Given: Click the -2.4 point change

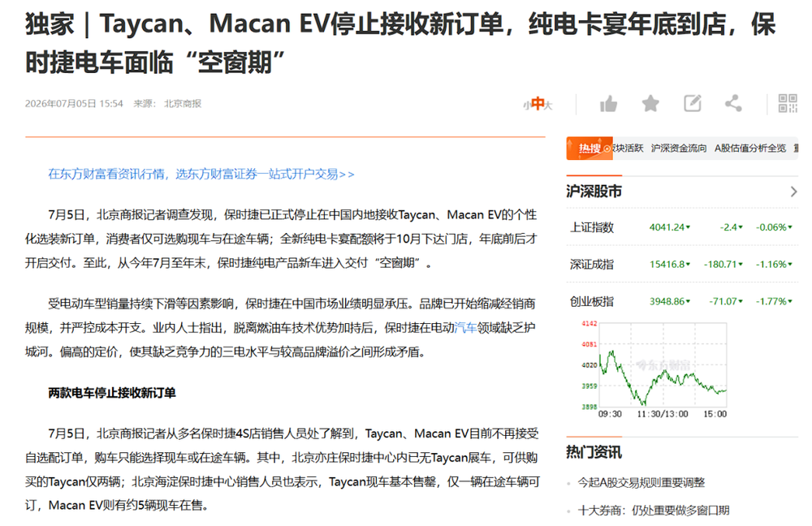Looking at the screenshot, I should 732,227.
